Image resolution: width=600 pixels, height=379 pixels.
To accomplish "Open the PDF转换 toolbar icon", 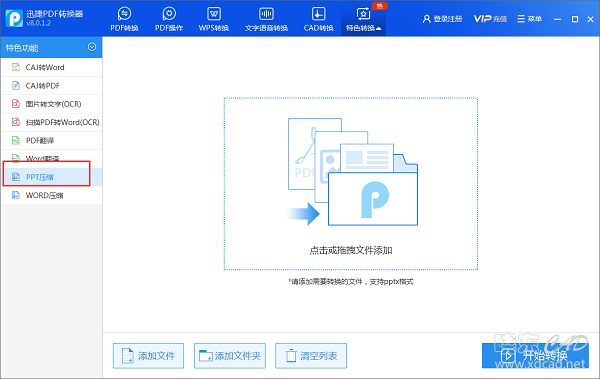I will (124, 14).
